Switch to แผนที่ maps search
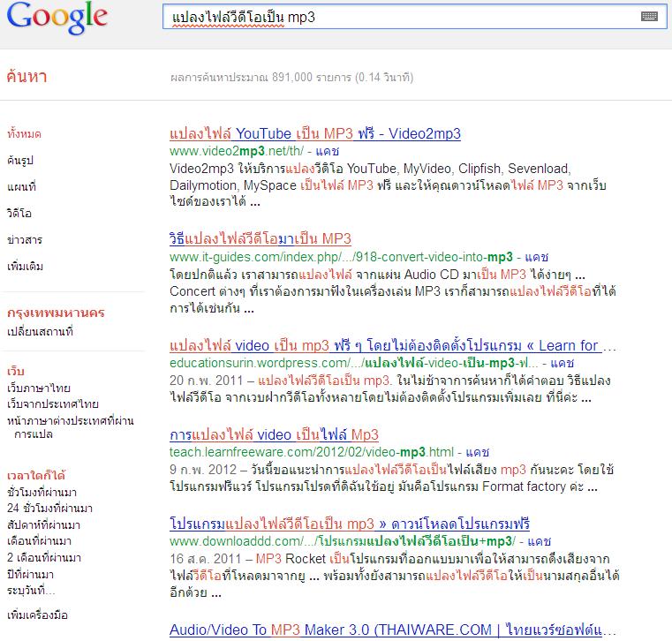The image size is (672, 641). click(21, 187)
